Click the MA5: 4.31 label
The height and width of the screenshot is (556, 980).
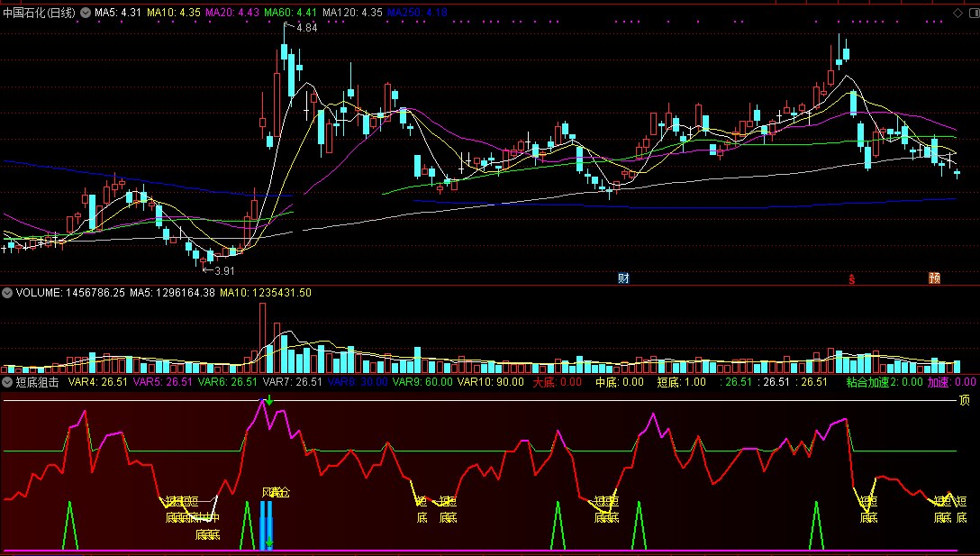tap(118, 13)
